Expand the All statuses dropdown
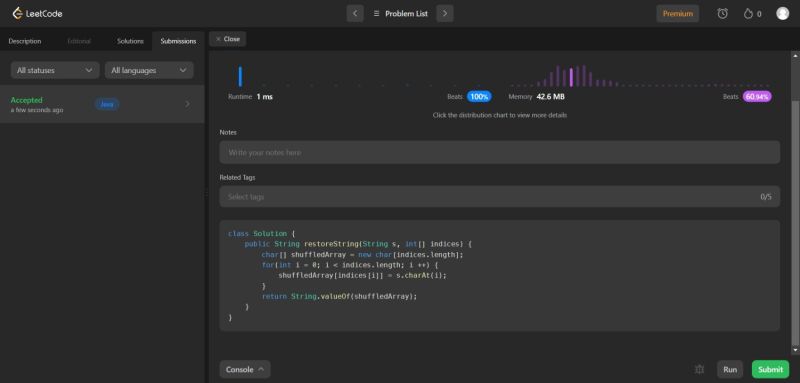Screen dimensions: 800x383 (55, 70)
